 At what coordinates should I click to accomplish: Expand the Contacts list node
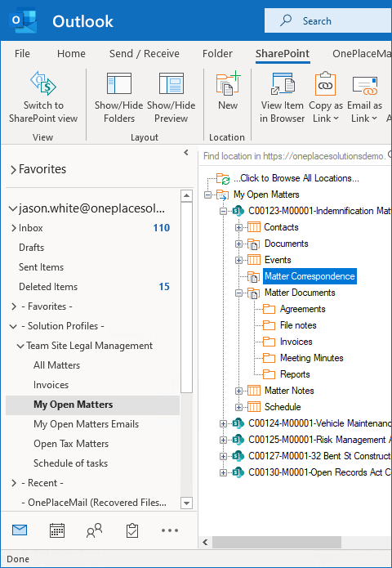(x=238, y=227)
